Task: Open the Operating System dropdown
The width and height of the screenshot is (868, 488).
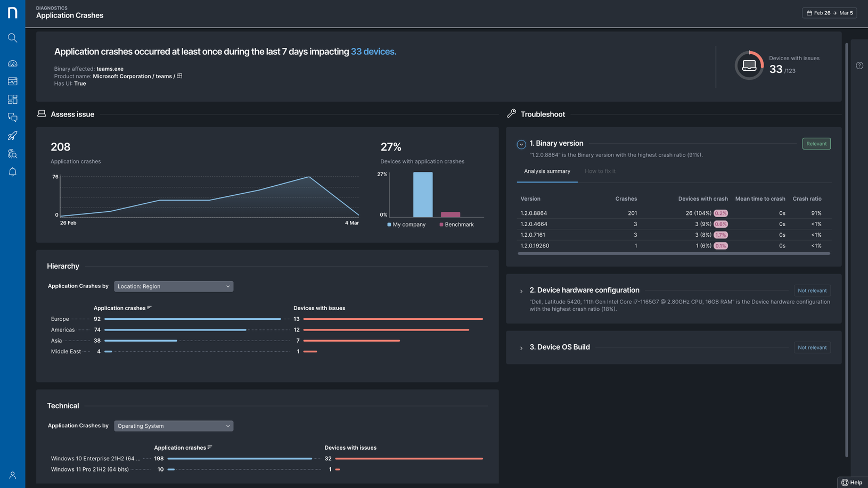Action: pos(173,426)
